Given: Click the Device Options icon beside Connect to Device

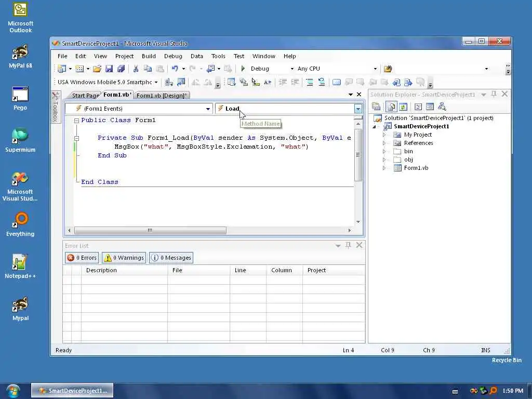Looking at the screenshot, I should pyautogui.click(x=181, y=82).
